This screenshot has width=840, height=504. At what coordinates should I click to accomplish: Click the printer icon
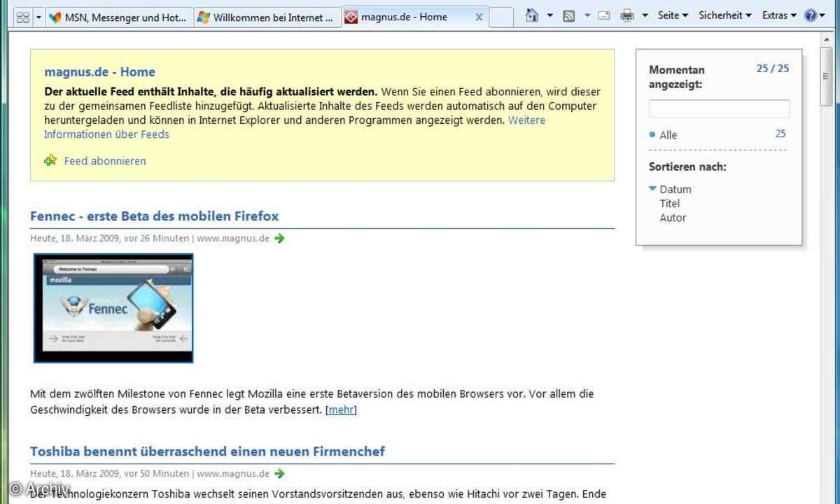(x=627, y=15)
